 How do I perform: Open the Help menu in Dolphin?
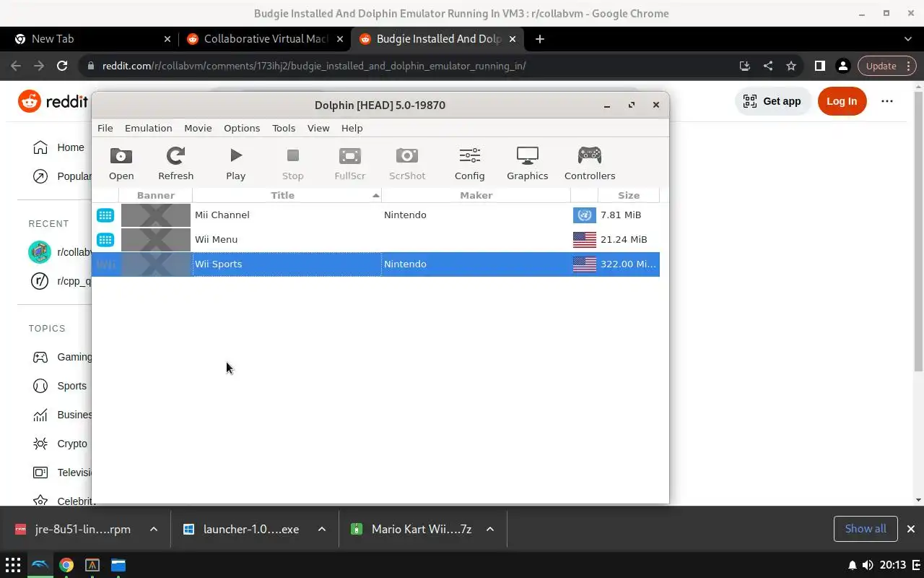pos(352,128)
